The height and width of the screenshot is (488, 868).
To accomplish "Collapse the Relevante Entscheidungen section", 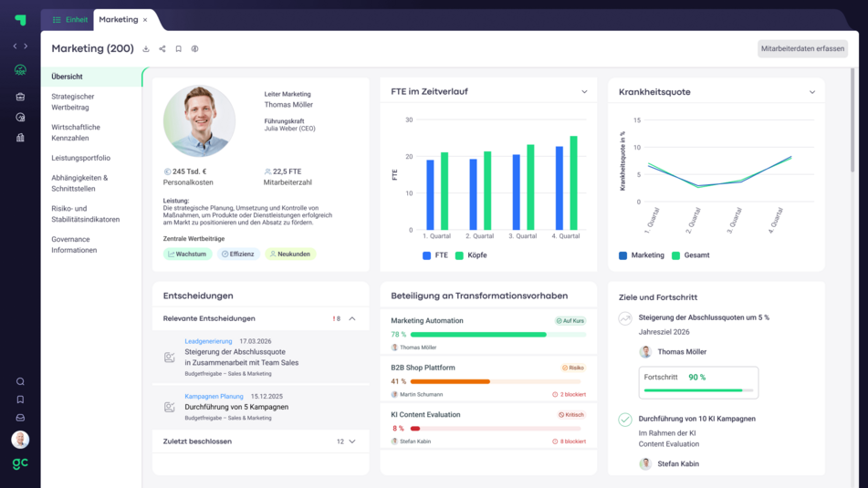I will click(352, 318).
